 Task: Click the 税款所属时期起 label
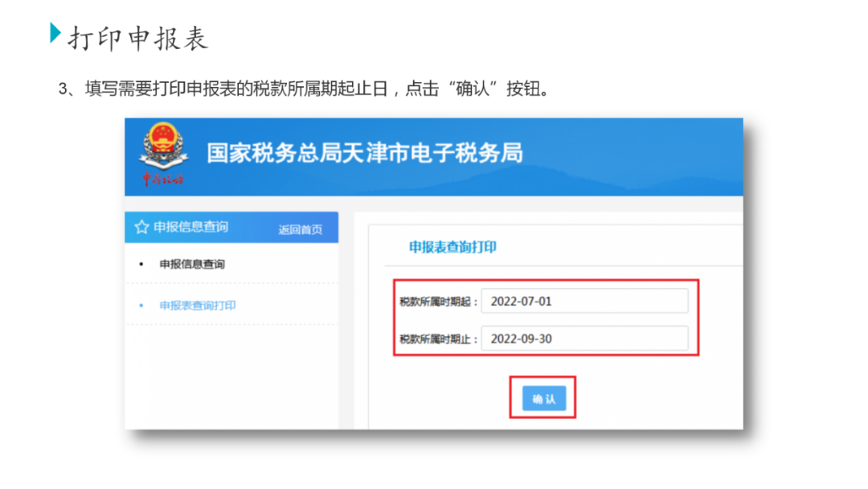[439, 302]
